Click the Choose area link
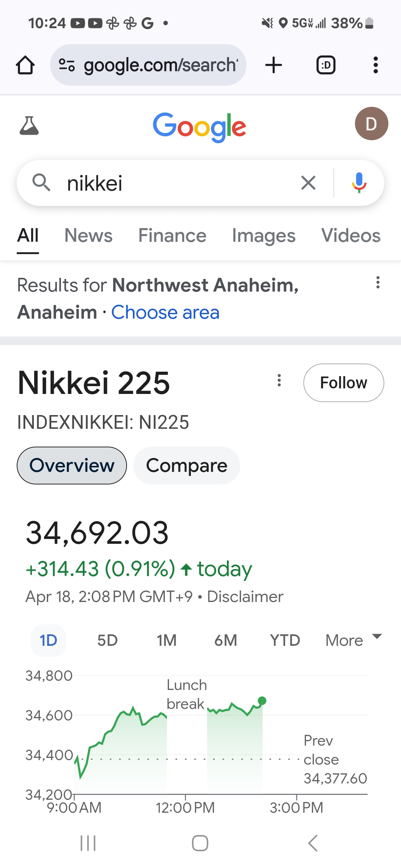The width and height of the screenshot is (401, 868). [x=165, y=312]
